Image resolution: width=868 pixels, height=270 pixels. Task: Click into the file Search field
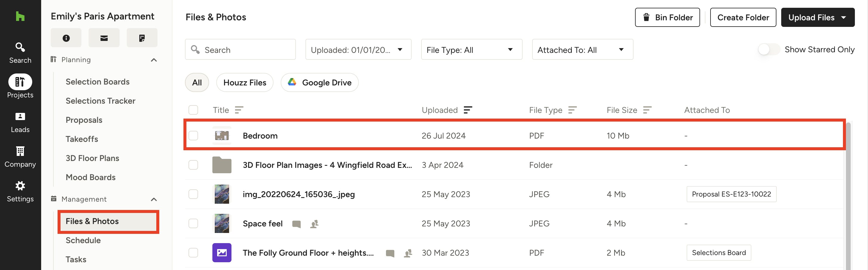point(240,50)
